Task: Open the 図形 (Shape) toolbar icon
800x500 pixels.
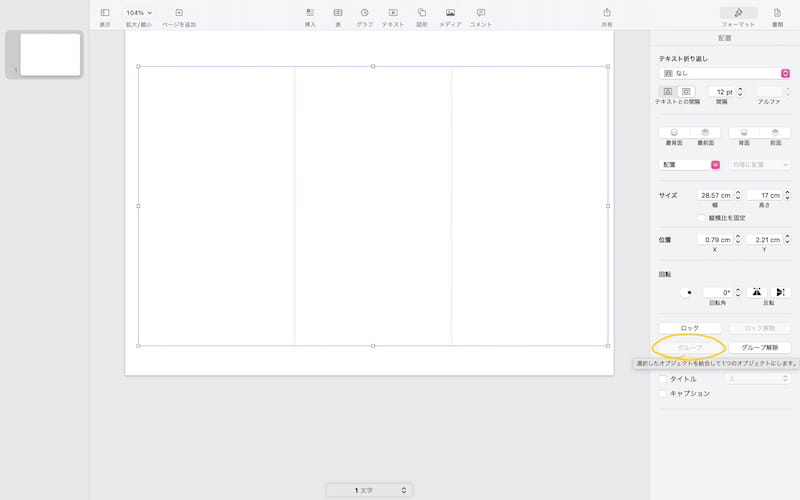Action: click(422, 13)
